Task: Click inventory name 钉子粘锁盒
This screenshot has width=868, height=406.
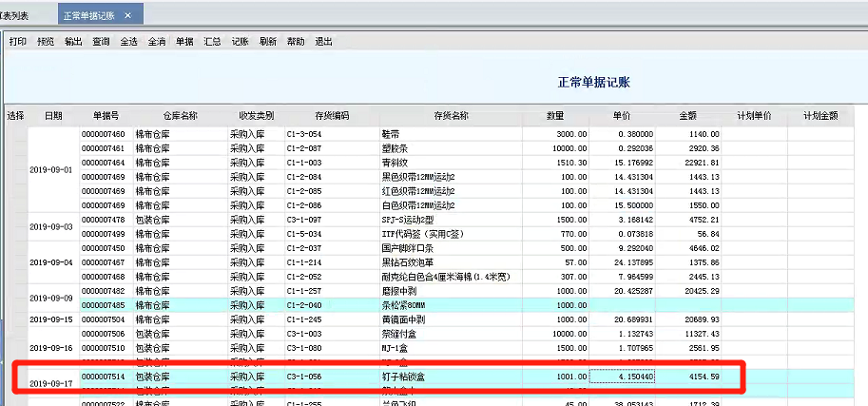Action: tap(403, 377)
